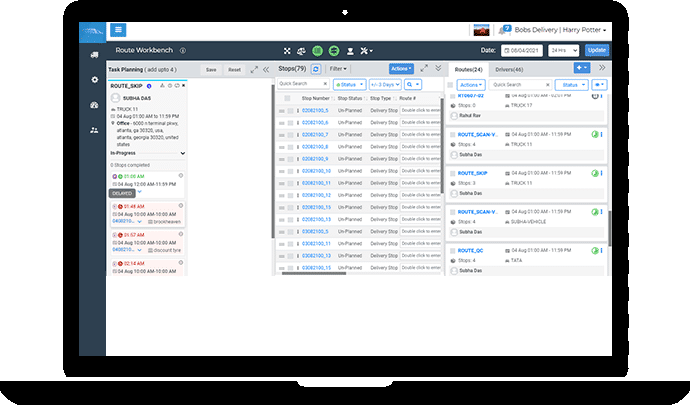Collapse the In-Progress section chevron
The width and height of the screenshot is (690, 406).
coord(183,154)
